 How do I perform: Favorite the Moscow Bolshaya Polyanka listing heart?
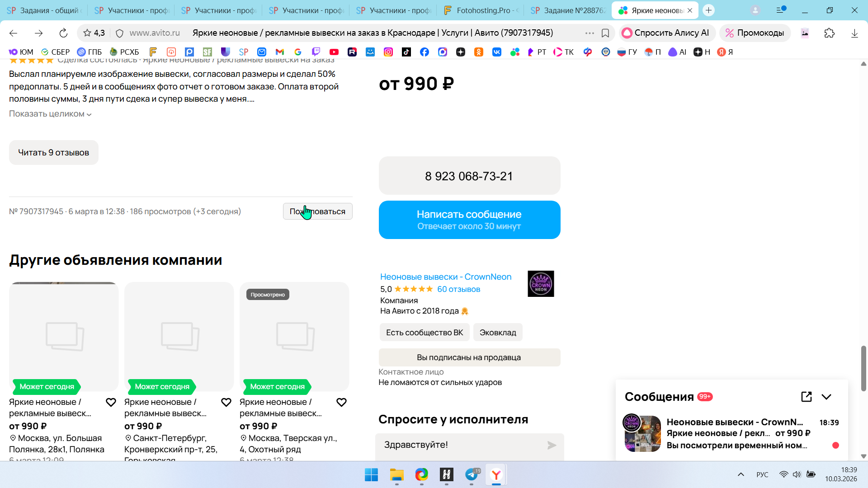click(111, 402)
